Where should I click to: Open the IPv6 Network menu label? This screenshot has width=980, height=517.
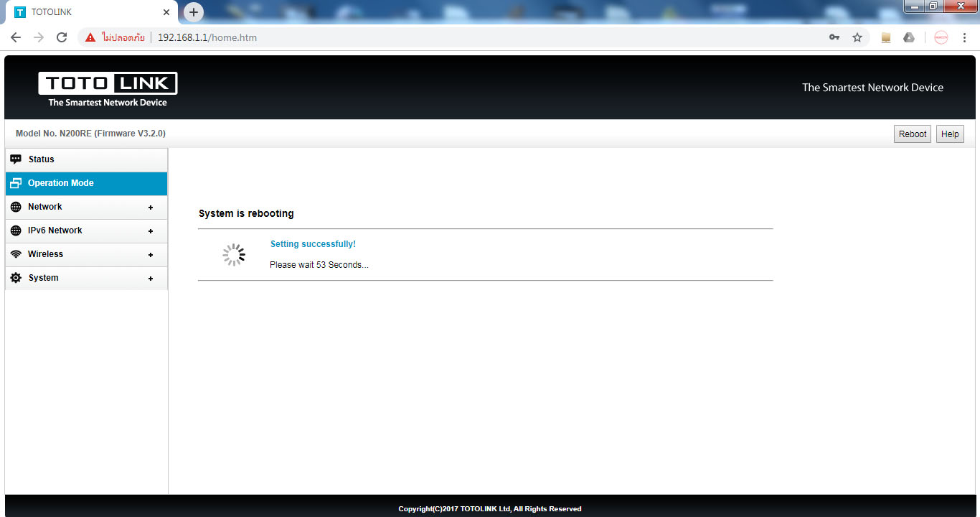click(x=55, y=230)
